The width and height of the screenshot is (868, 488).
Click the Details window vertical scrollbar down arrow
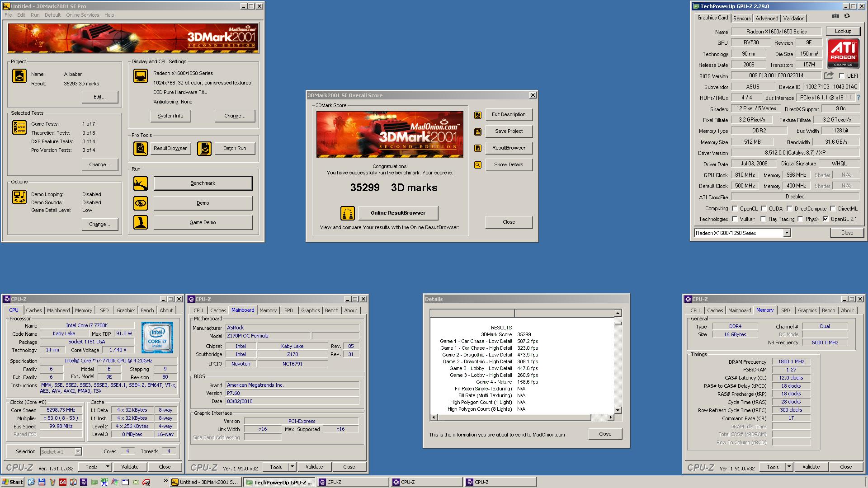[x=618, y=410]
